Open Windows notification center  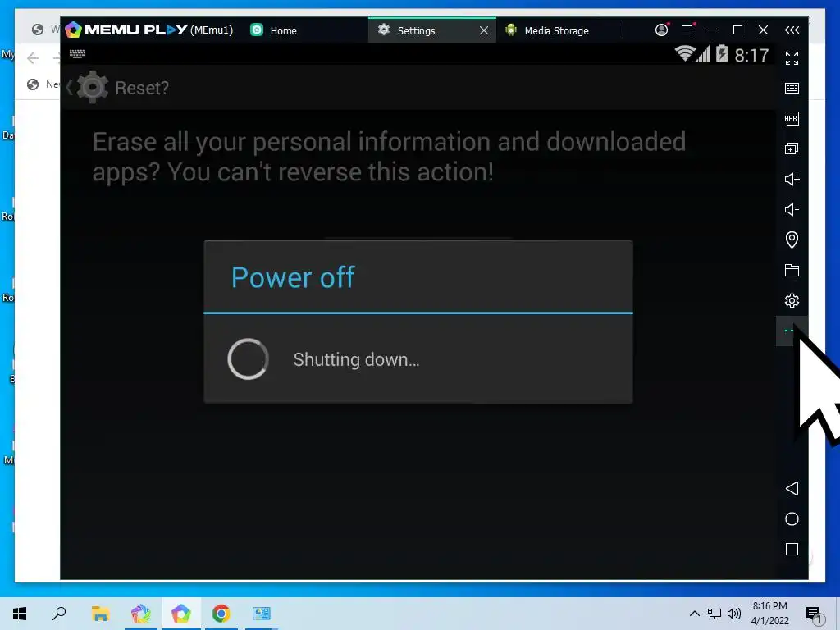[x=814, y=614]
